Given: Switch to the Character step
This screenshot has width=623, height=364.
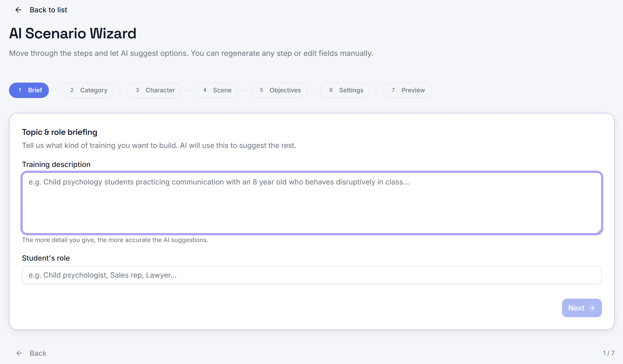Looking at the screenshot, I should point(154,90).
